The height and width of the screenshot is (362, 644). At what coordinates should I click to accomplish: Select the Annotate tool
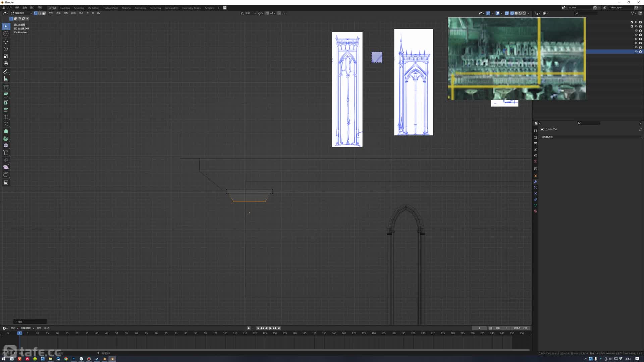(x=6, y=72)
